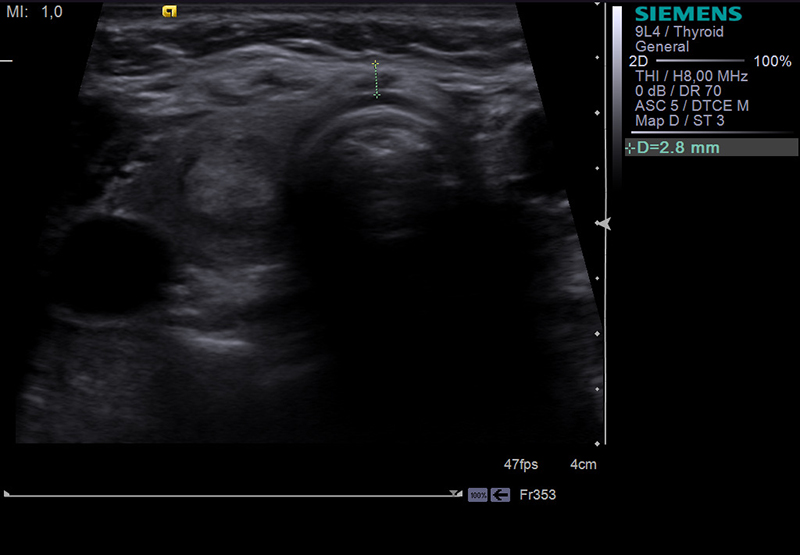Click the SIEMENS logo
Image resolution: width=800 pixels, height=555 pixels.
pyautogui.click(x=688, y=14)
